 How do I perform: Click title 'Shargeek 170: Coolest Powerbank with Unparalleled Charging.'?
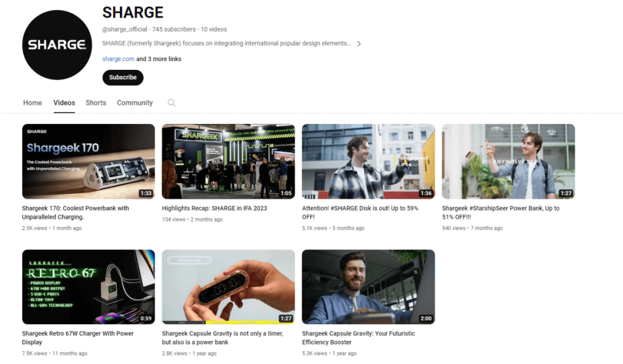coord(76,213)
